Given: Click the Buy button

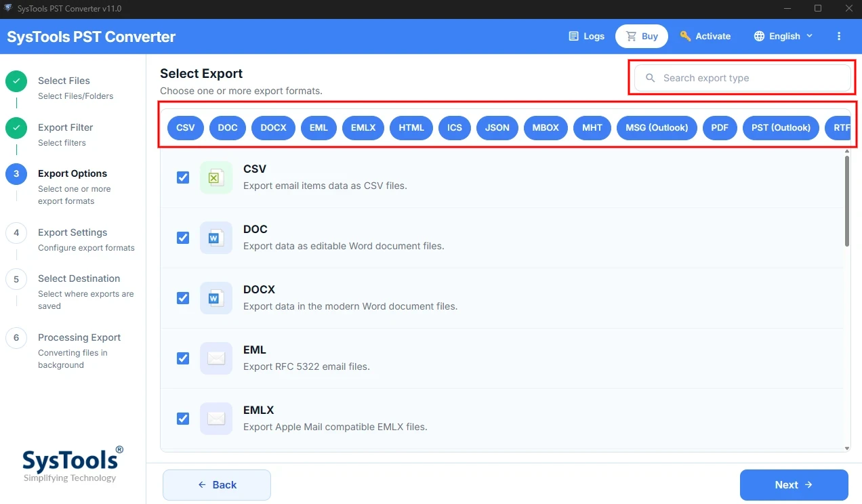Looking at the screenshot, I should 642,36.
